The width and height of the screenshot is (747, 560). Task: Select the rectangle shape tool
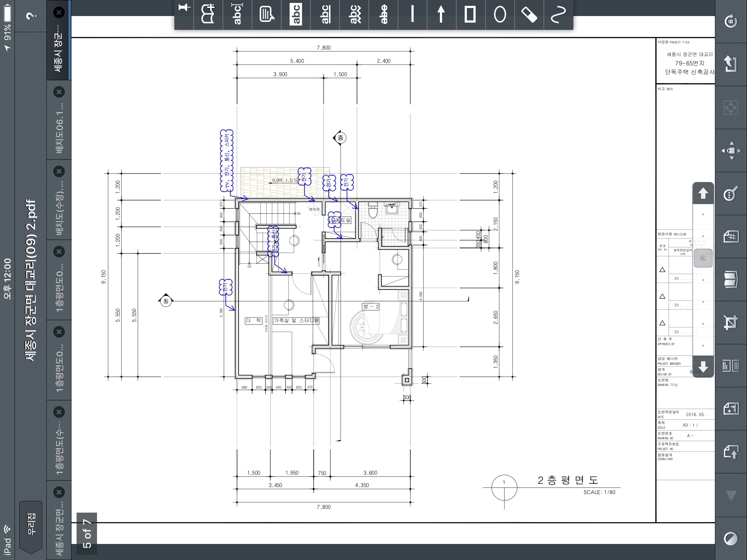(471, 15)
